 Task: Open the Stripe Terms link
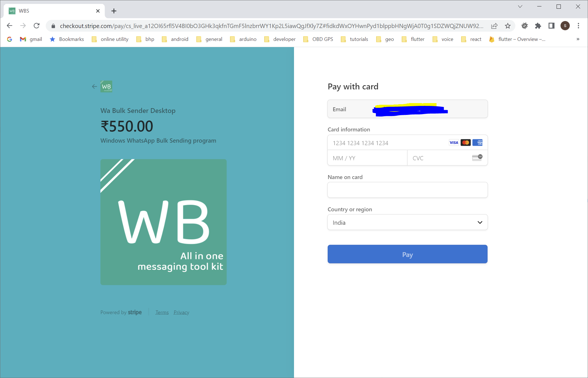tap(162, 312)
